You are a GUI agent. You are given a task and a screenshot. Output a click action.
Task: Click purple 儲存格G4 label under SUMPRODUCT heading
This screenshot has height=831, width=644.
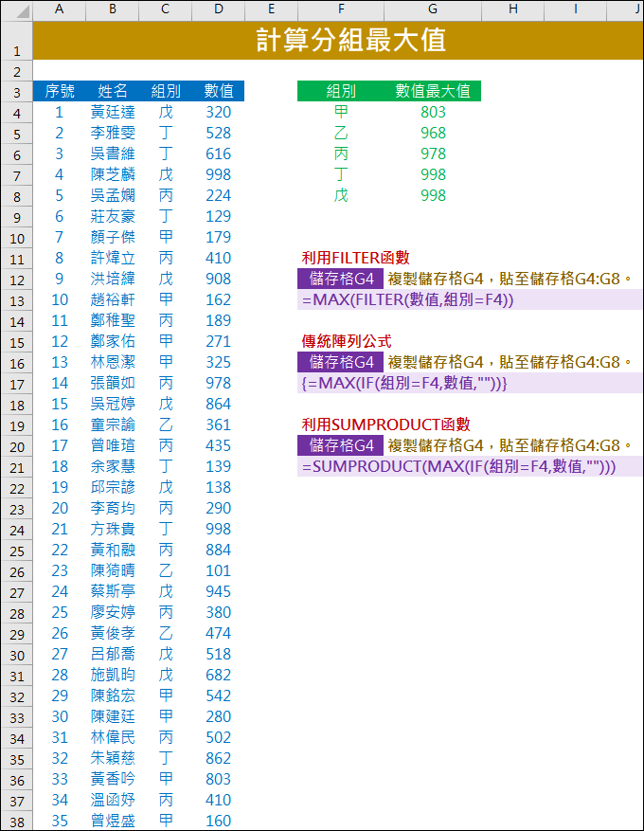(x=341, y=445)
